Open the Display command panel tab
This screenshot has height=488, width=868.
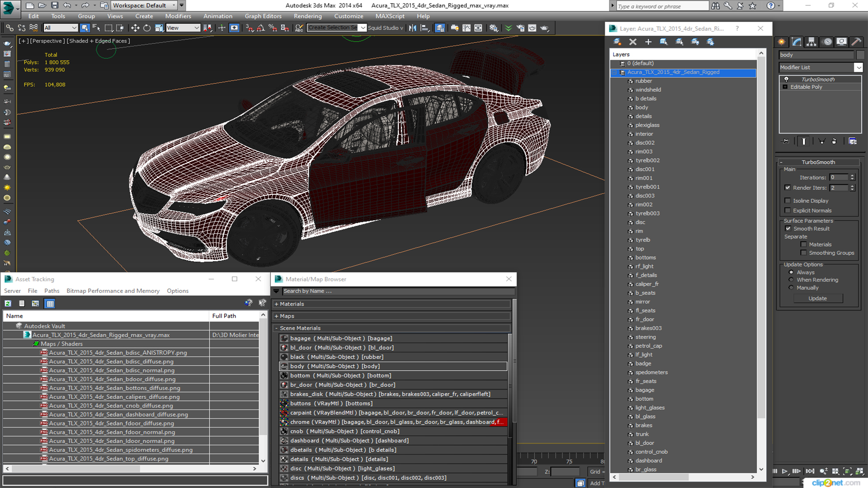841,42
